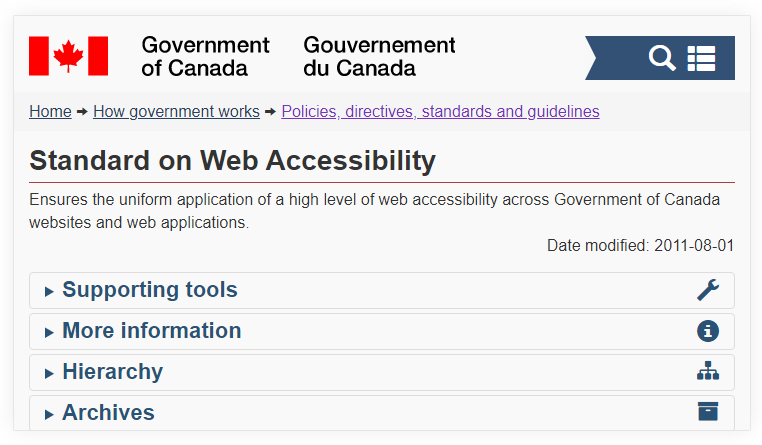Screen dimensions: 762x445
Task: Open the menu list icon
Action: coord(701,58)
